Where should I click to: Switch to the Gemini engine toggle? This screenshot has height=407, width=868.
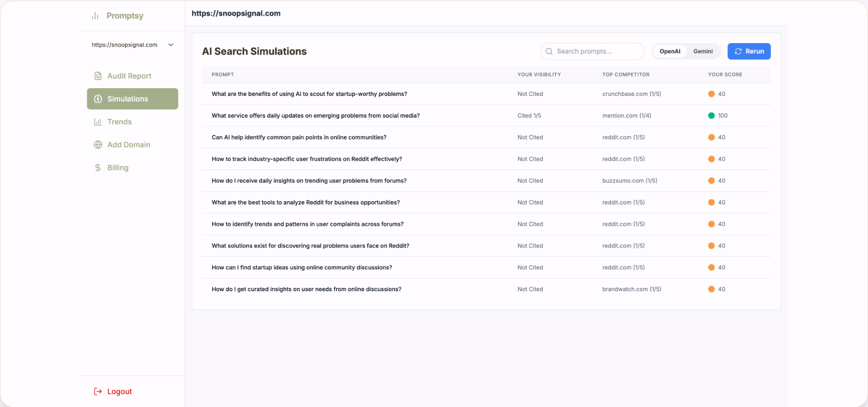click(703, 51)
